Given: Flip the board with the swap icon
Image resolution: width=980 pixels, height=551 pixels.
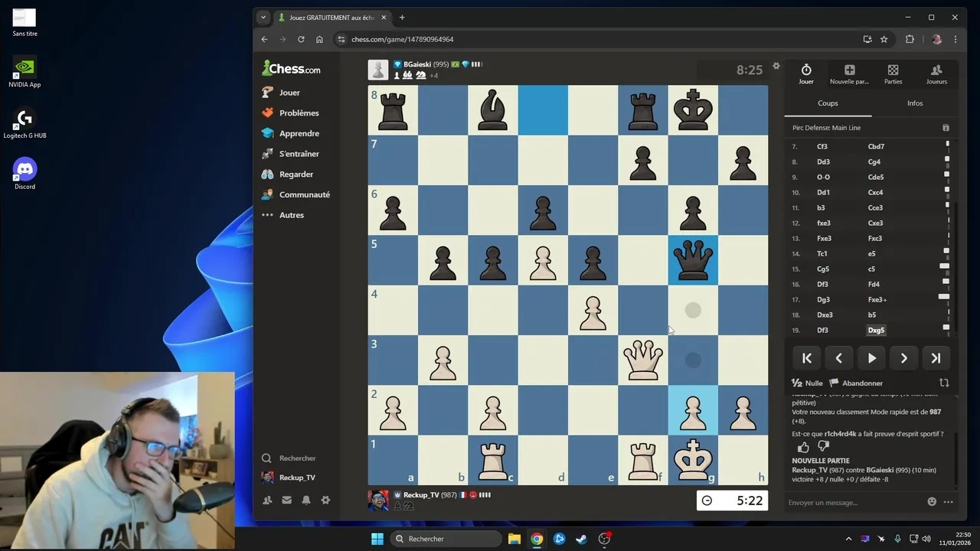Looking at the screenshot, I should click(944, 383).
